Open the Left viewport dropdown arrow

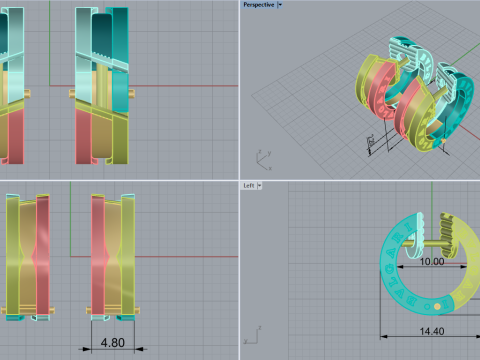pos(259,186)
